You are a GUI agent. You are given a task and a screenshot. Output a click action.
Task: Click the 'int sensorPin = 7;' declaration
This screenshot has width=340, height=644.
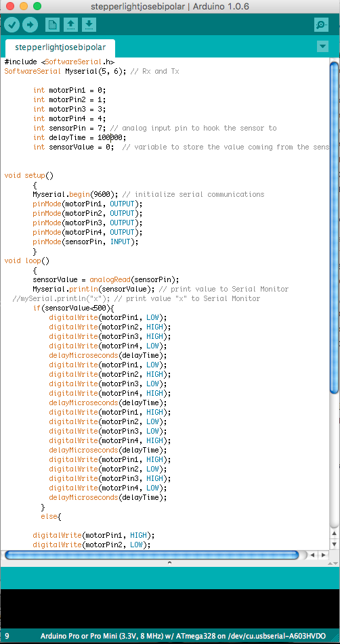[x=70, y=128]
